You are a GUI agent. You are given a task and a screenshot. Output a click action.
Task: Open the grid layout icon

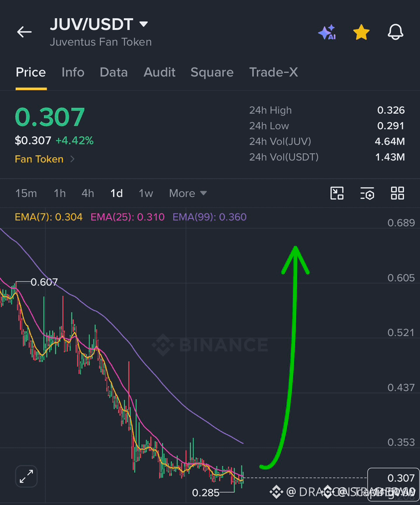tap(398, 193)
